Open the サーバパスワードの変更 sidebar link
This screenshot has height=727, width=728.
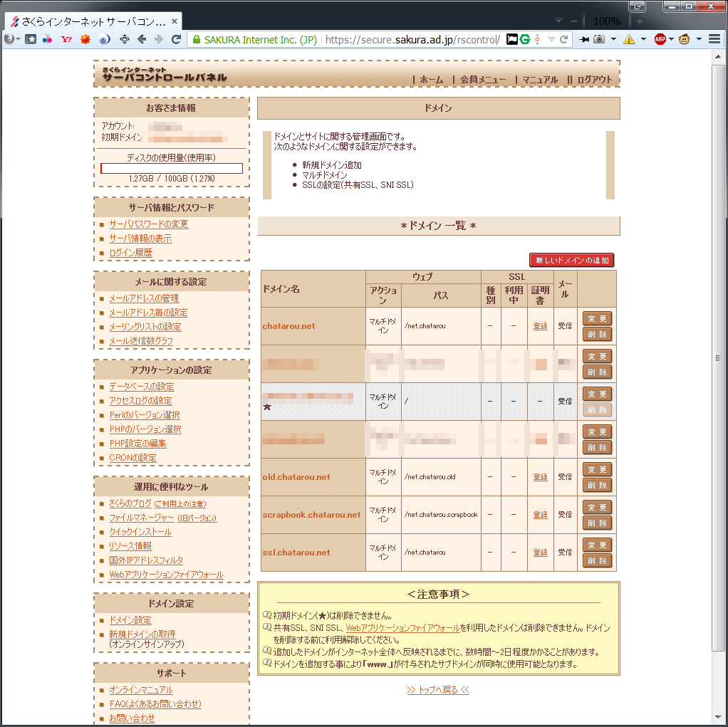point(149,224)
